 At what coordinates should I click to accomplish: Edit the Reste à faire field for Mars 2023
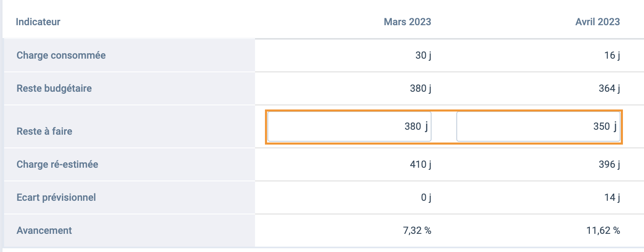click(x=349, y=126)
